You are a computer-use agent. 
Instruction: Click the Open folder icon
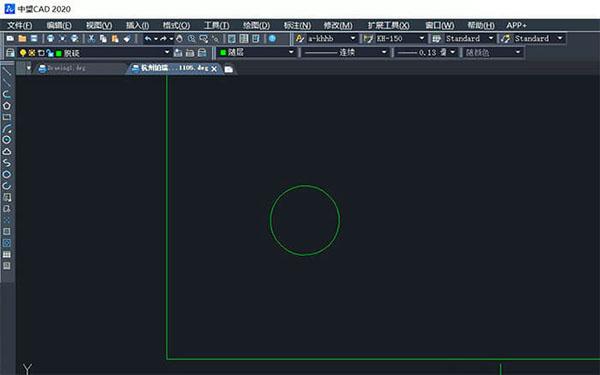[x=22, y=38]
